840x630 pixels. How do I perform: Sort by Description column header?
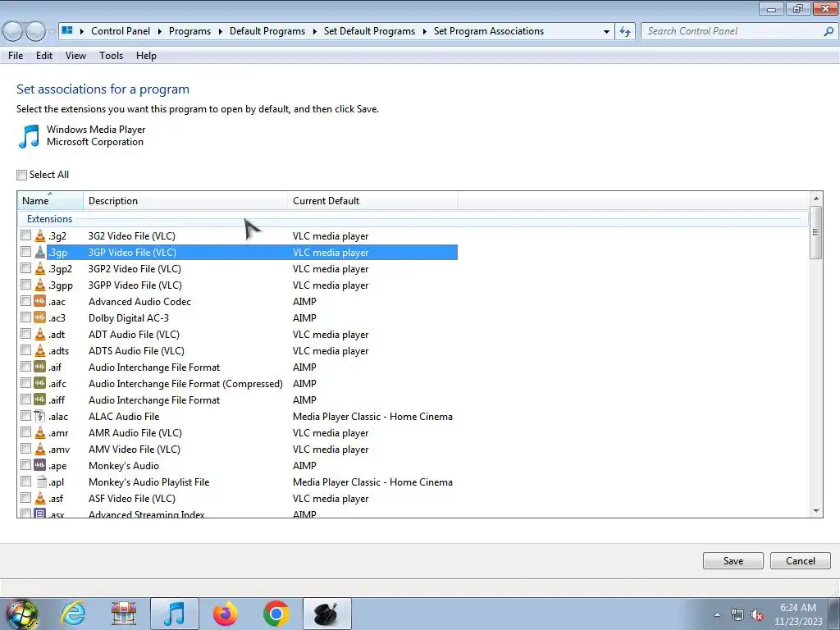[185, 200]
